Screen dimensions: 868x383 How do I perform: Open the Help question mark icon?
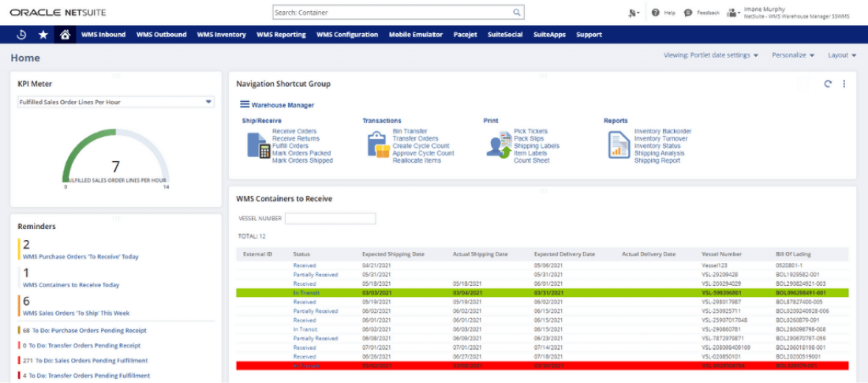655,12
